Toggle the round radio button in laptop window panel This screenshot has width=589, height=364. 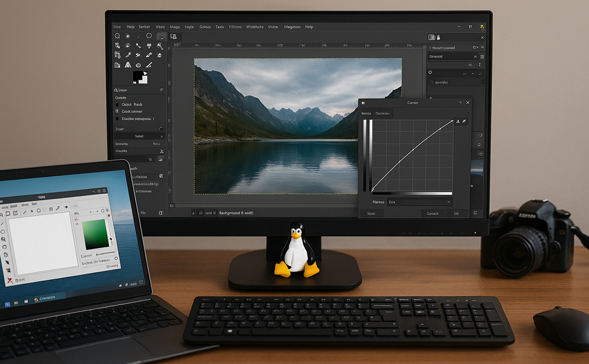[116, 259]
